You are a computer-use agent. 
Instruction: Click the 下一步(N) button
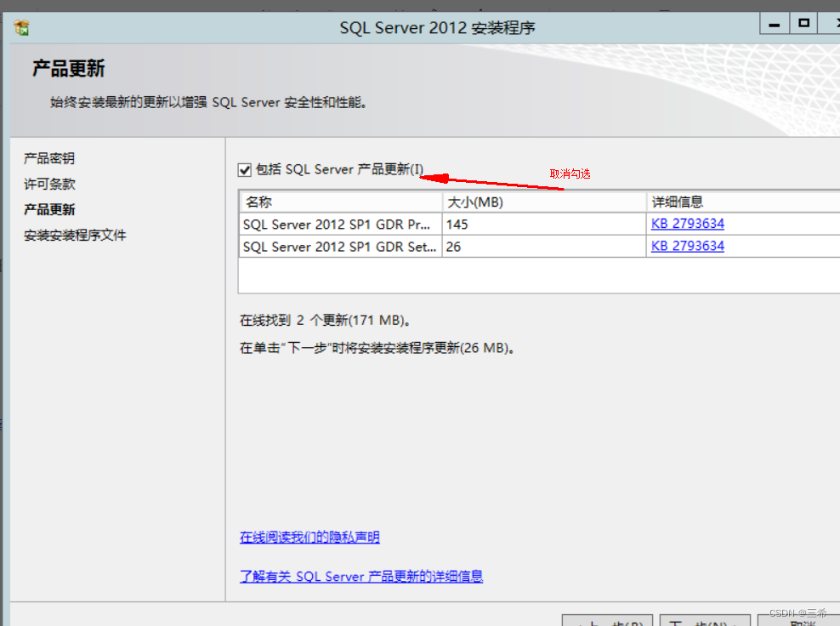pos(705,622)
